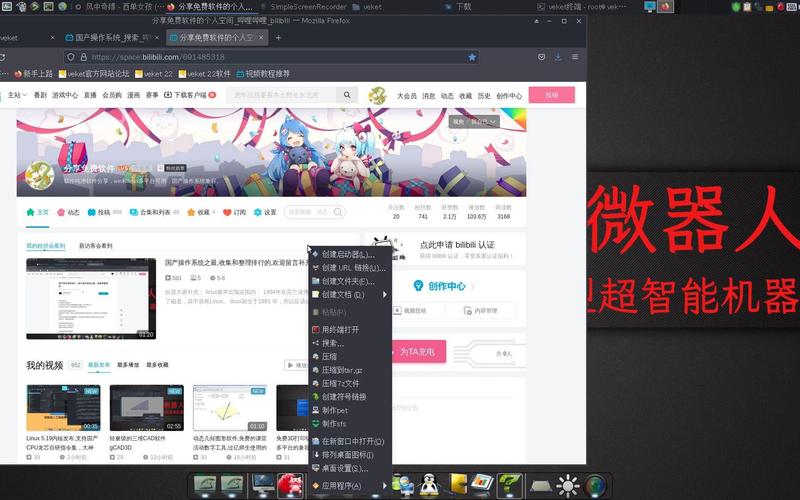This screenshot has width=800, height=500.
Task: Expand 应用程序 submenu
Action: click(x=350, y=486)
